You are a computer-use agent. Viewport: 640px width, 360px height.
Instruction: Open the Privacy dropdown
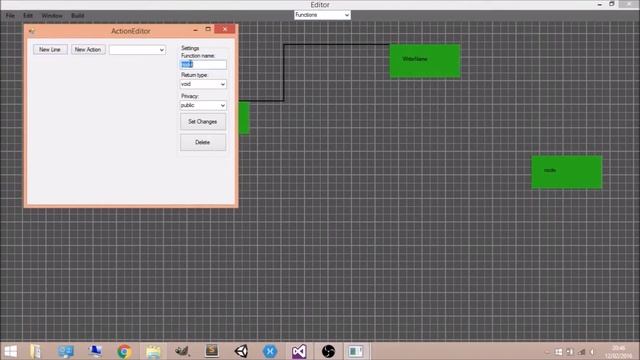tap(203, 105)
